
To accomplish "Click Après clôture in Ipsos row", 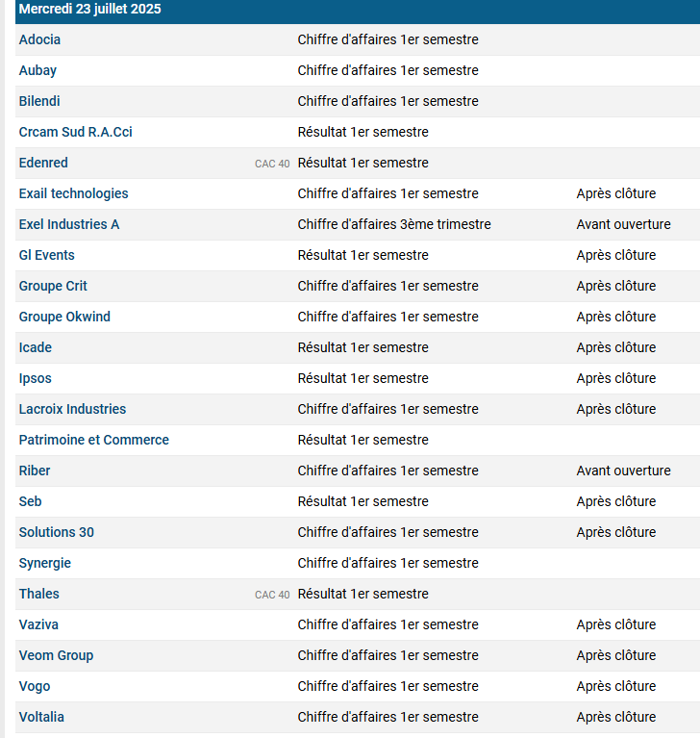I will 616,378.
